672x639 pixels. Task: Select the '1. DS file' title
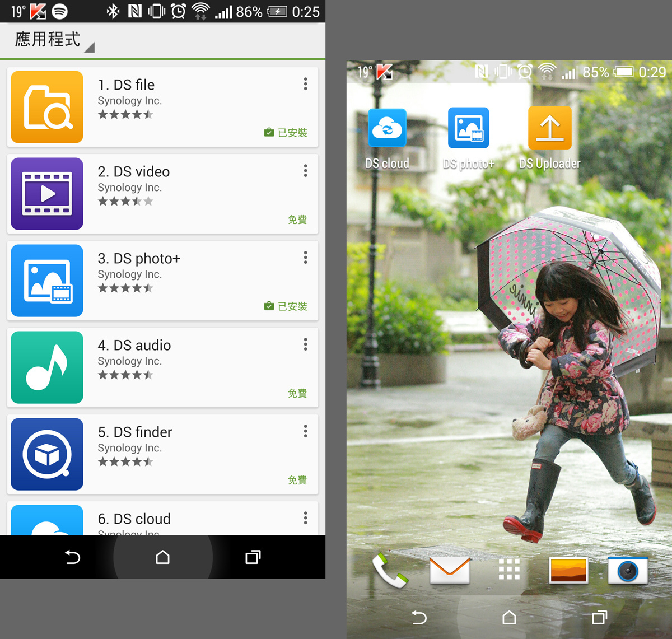(x=126, y=85)
